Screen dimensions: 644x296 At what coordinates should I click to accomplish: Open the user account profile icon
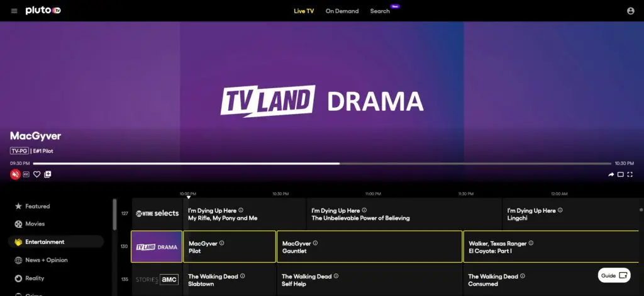(630, 11)
